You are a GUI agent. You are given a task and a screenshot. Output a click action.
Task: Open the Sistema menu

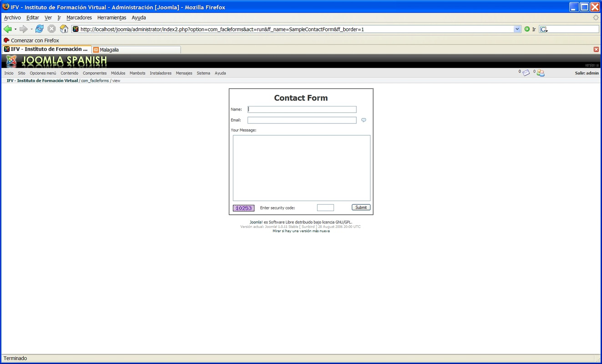pos(203,73)
